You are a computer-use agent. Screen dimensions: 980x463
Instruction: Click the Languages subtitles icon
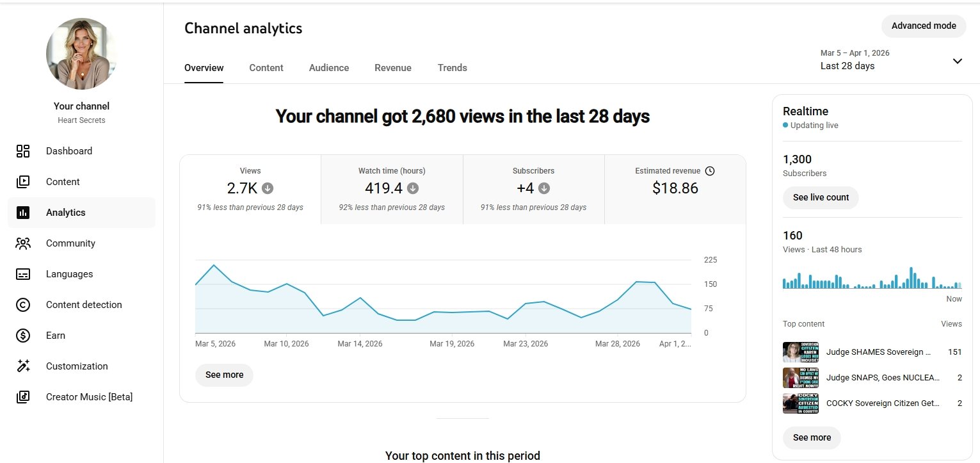pos(23,274)
